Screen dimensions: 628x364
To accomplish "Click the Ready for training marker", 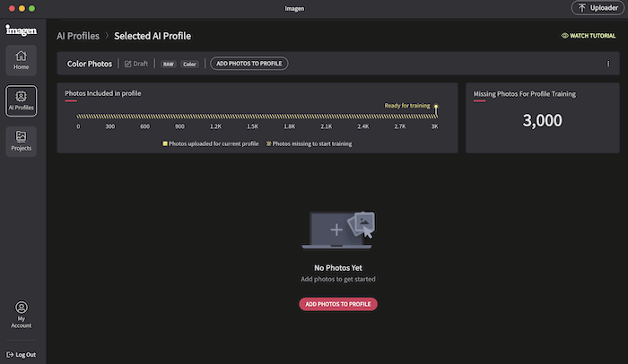I will [x=436, y=110].
